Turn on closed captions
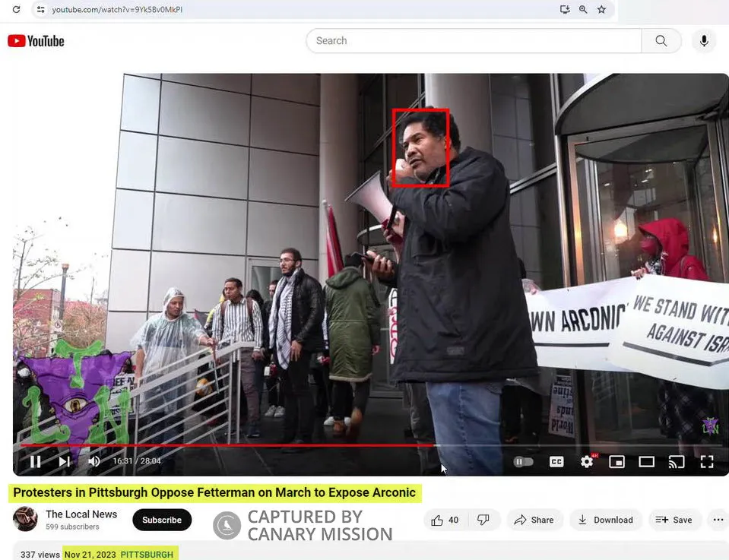This screenshot has width=729, height=560. [556, 461]
